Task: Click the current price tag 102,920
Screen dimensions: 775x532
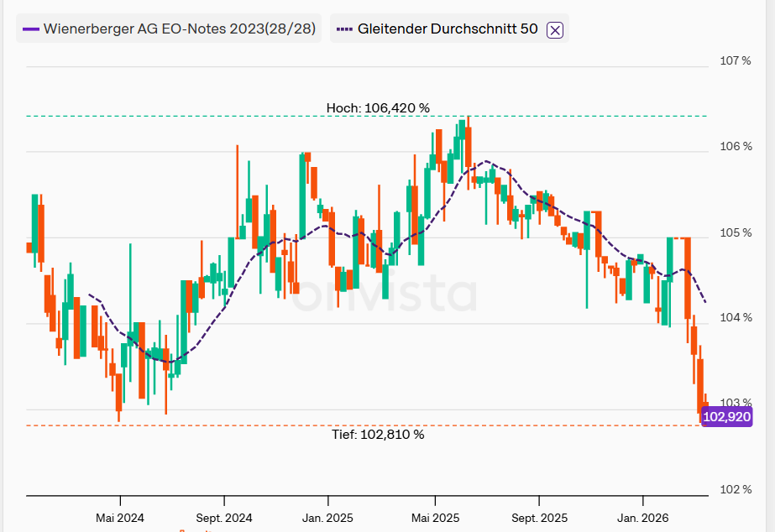Action: pyautogui.click(x=726, y=417)
